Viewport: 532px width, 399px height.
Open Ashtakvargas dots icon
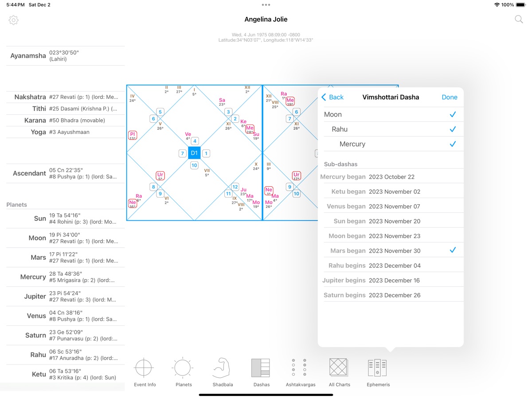click(300, 372)
